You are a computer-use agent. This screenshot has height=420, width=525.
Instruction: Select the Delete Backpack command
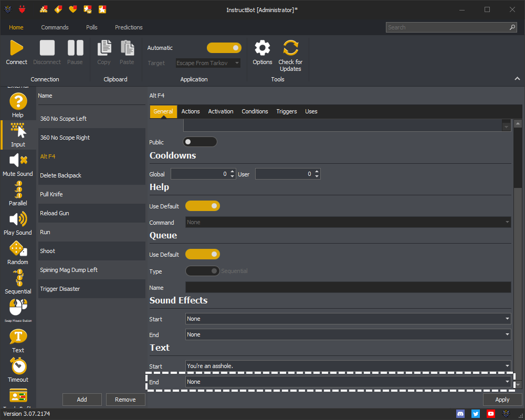pyautogui.click(x=92, y=175)
